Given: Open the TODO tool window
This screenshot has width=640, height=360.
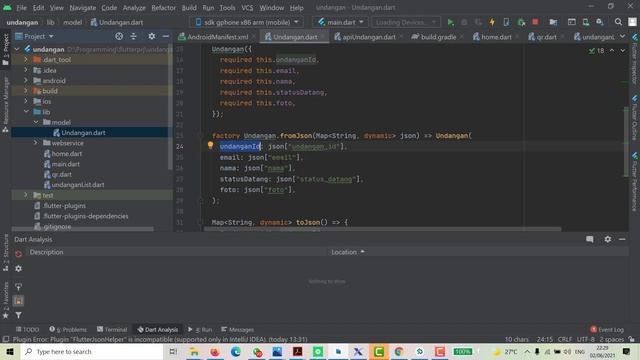Looking at the screenshot, I should pos(27,329).
